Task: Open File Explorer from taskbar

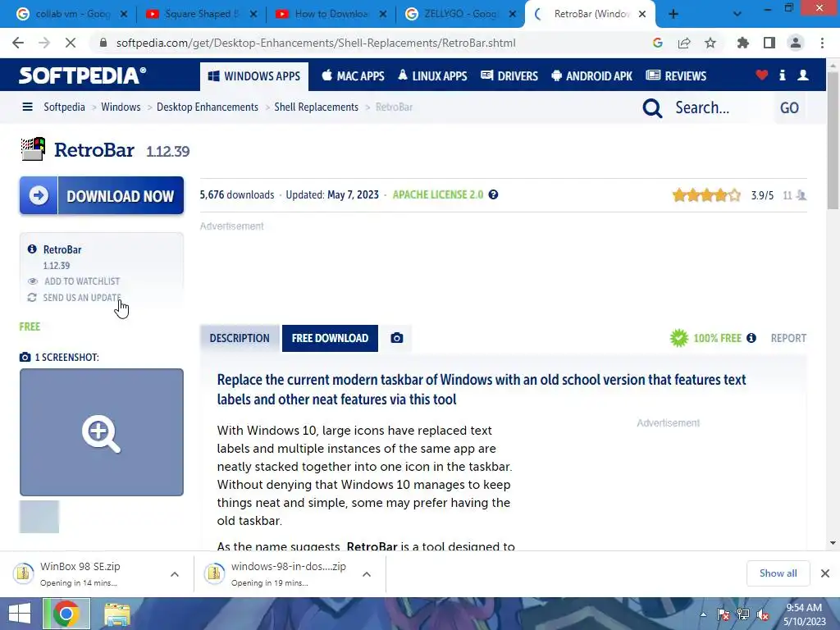Action: click(x=116, y=614)
